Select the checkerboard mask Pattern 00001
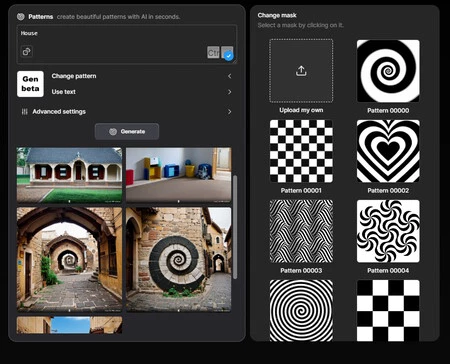Image resolution: width=450 pixels, height=364 pixels. click(x=301, y=151)
